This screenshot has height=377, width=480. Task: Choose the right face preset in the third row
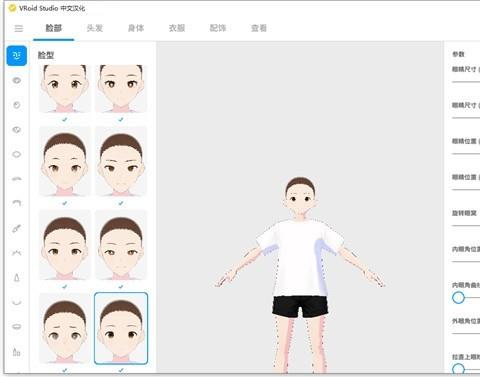pos(121,245)
